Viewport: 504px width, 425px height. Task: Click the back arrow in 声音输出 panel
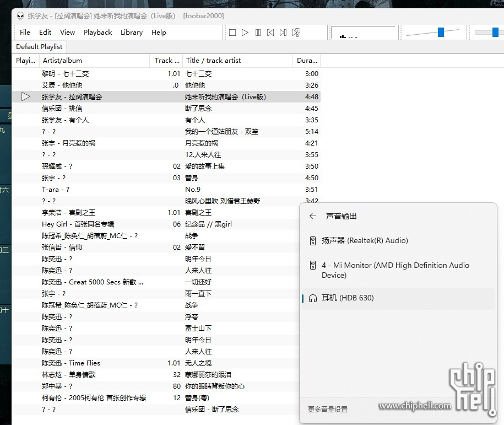pyautogui.click(x=313, y=217)
